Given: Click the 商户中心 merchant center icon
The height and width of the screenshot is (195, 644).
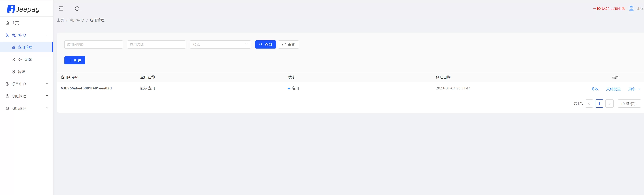Looking at the screenshot, I should pyautogui.click(x=7, y=35).
